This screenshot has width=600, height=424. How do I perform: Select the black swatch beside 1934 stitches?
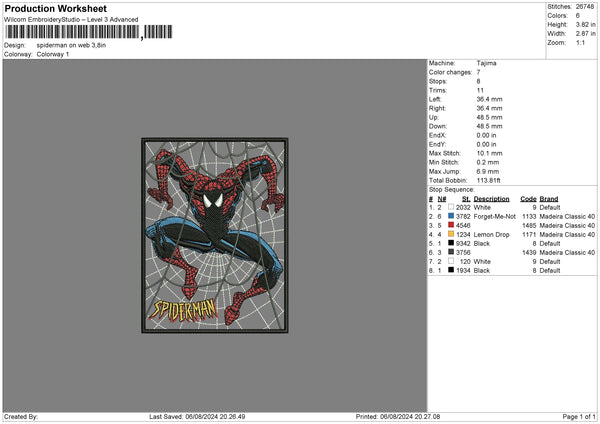[x=451, y=270]
